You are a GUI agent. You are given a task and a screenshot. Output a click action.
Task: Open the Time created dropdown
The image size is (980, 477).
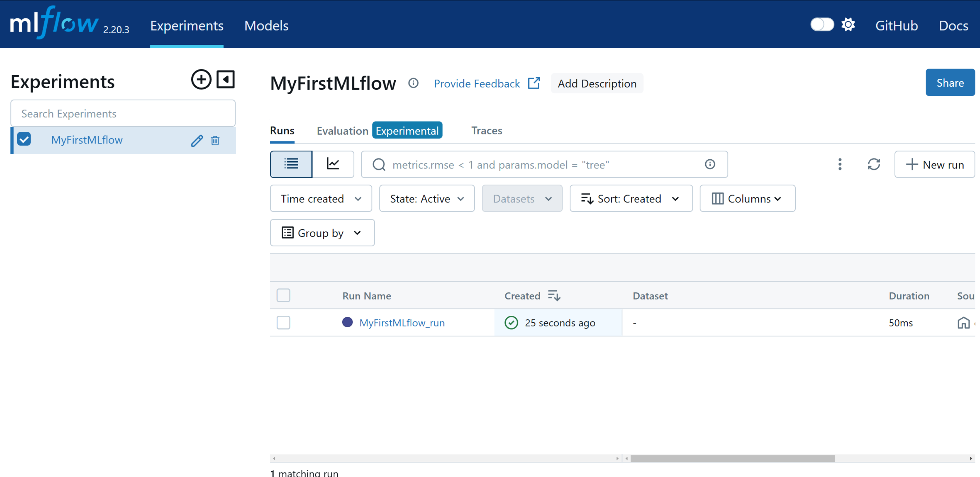(321, 198)
